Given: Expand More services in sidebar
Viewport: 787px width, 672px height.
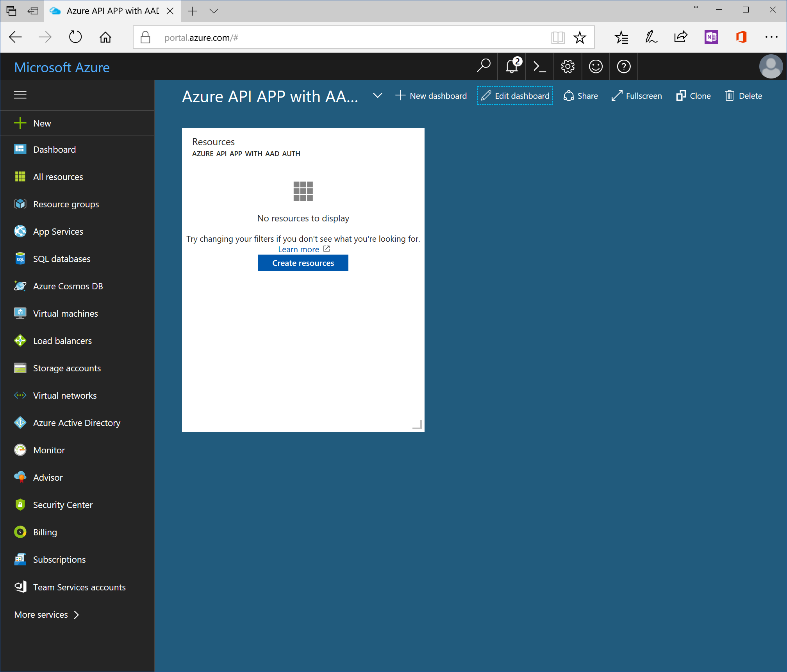Looking at the screenshot, I should coord(47,615).
